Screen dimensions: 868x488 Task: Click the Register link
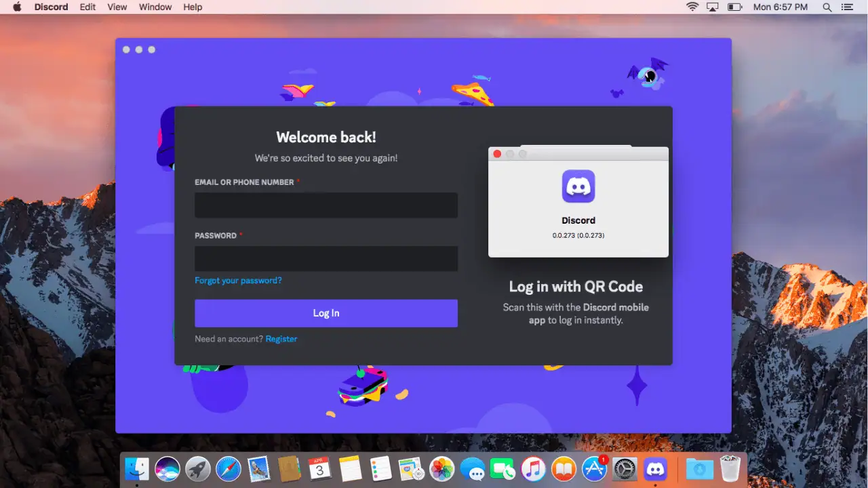(x=281, y=339)
